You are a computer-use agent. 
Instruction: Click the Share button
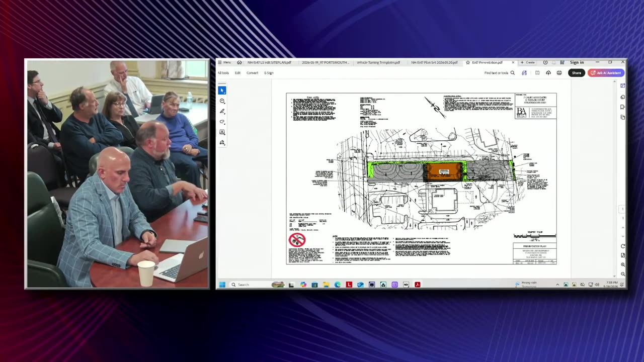577,73
